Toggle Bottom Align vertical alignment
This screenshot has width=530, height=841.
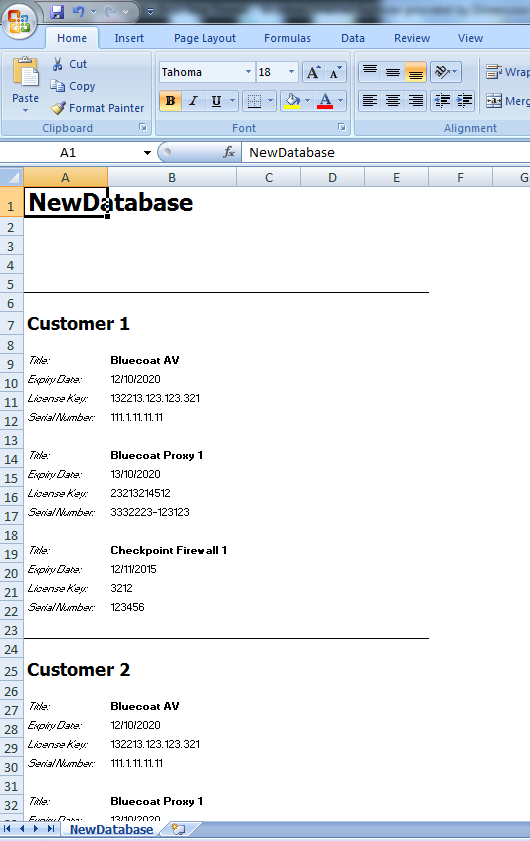pyautogui.click(x=416, y=72)
